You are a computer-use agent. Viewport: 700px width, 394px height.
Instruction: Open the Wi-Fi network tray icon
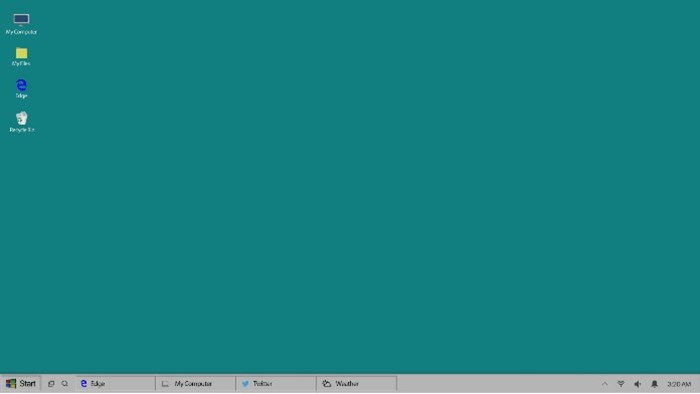pyautogui.click(x=621, y=384)
